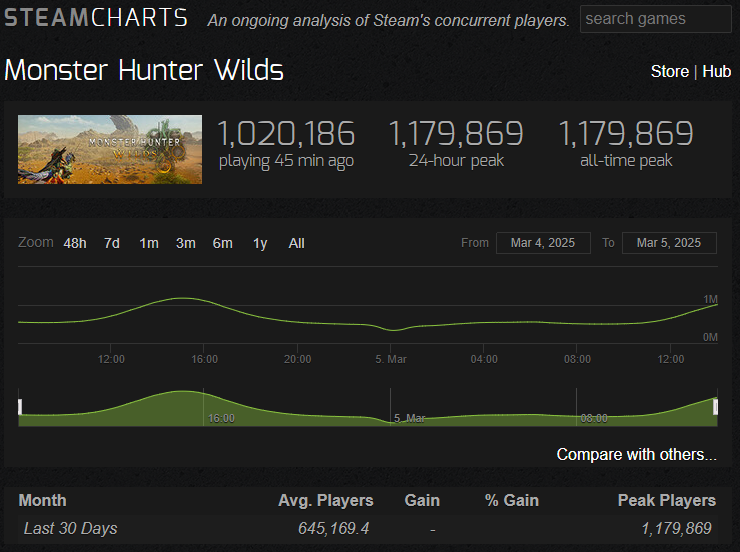
Task: Set chart zoom to 7d
Action: click(x=112, y=243)
